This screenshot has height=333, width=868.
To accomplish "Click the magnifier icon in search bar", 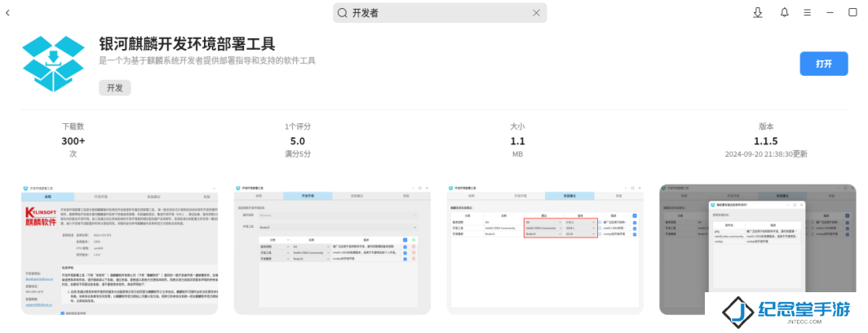I will 343,13.
